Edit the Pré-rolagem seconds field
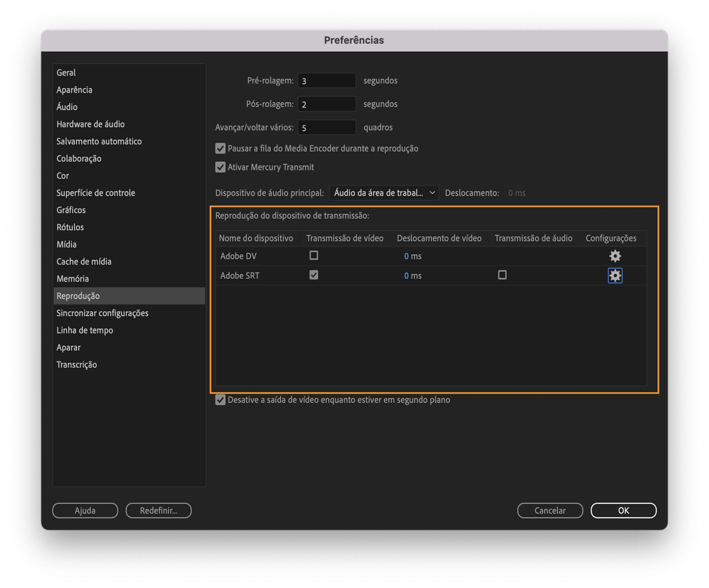709x588 pixels. pos(326,80)
